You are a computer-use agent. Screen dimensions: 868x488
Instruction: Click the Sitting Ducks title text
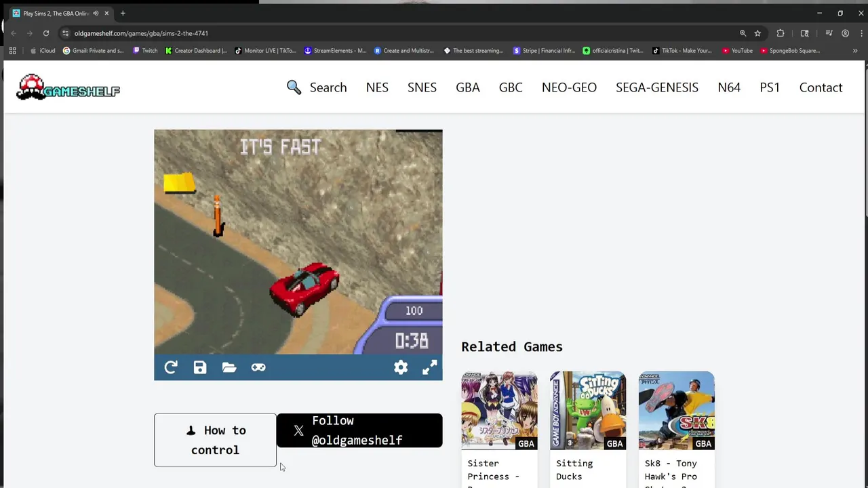[574, 470]
